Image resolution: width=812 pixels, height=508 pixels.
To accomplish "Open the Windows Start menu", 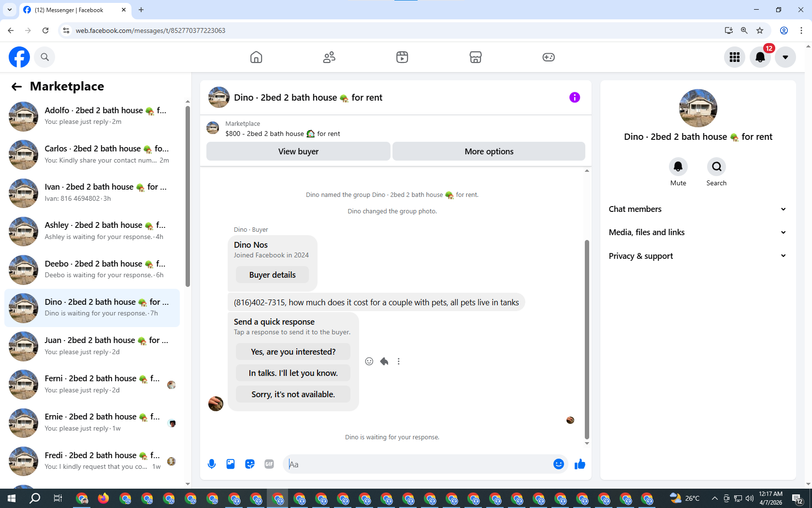I will (x=12, y=498).
